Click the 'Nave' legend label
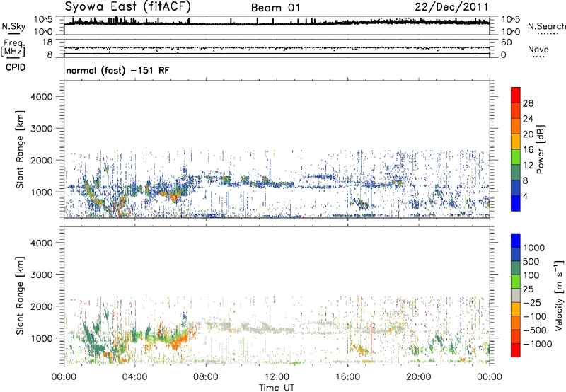The image size is (566, 392). [x=538, y=49]
